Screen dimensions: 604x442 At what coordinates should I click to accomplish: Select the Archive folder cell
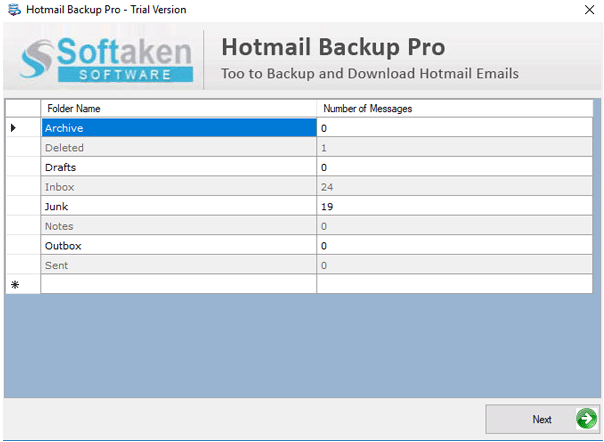pos(179,128)
